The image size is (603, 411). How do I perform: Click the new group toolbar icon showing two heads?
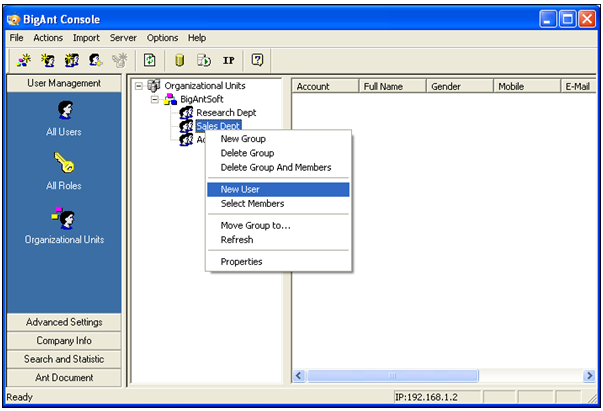pos(72,60)
